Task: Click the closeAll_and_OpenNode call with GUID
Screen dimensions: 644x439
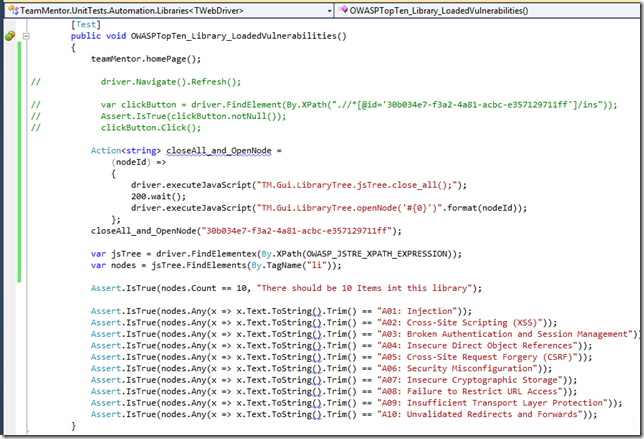Action: pyautogui.click(x=246, y=231)
